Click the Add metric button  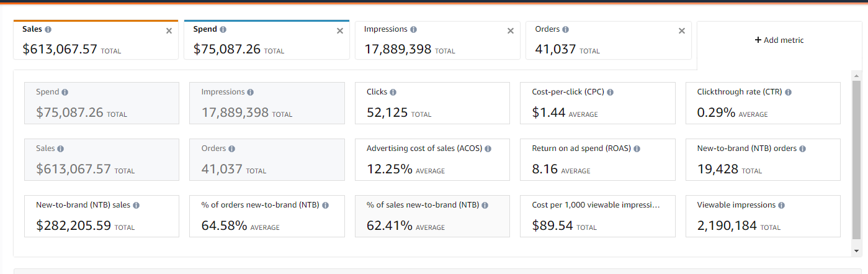pyautogui.click(x=779, y=40)
